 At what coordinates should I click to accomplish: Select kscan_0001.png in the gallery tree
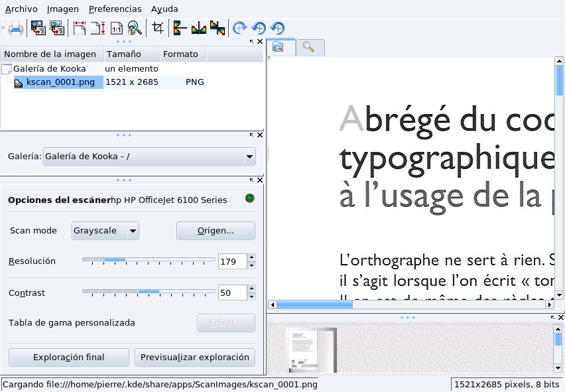pyautogui.click(x=58, y=82)
